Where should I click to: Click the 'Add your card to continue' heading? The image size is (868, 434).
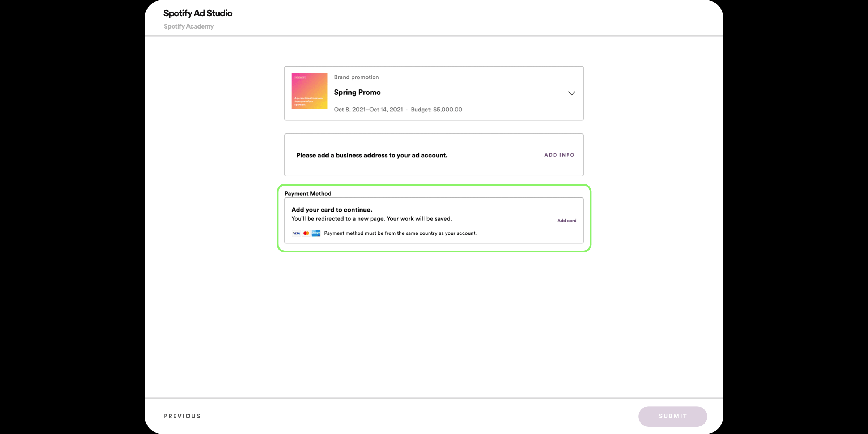332,210
